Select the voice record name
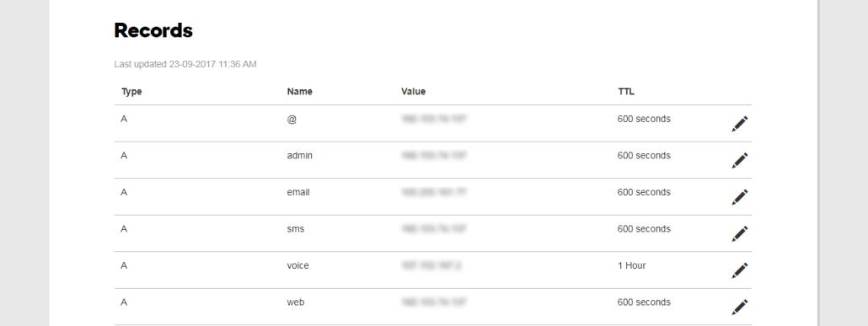Image resolution: width=868 pixels, height=326 pixels. (x=297, y=265)
